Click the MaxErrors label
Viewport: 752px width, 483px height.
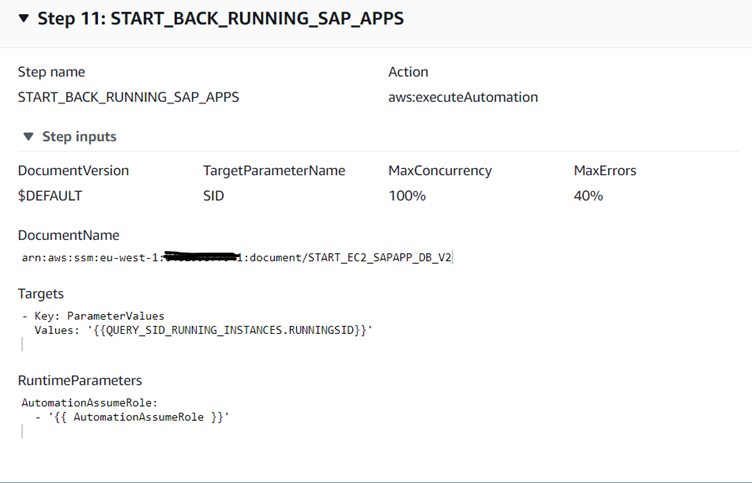coord(605,171)
